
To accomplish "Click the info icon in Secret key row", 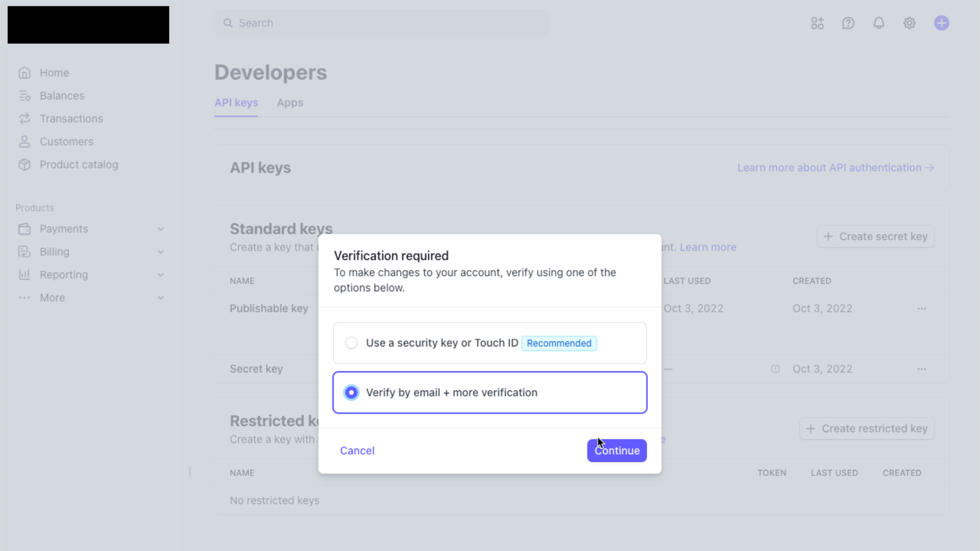I will click(775, 369).
